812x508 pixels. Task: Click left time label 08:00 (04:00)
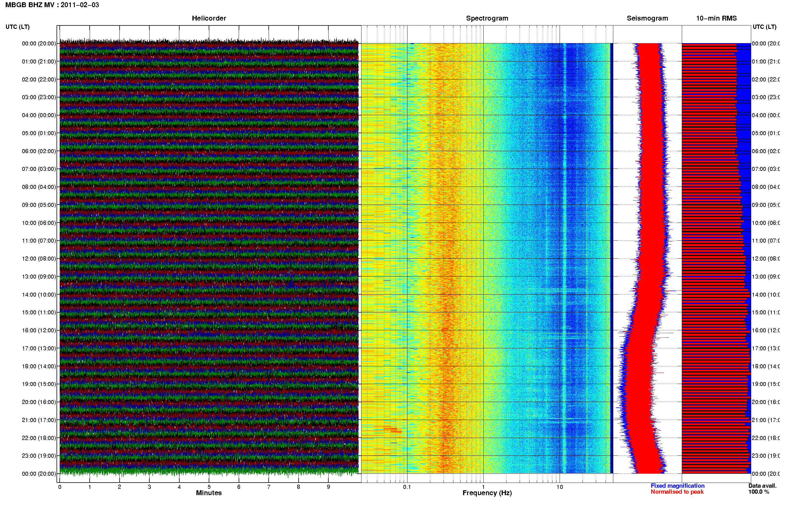(39, 187)
